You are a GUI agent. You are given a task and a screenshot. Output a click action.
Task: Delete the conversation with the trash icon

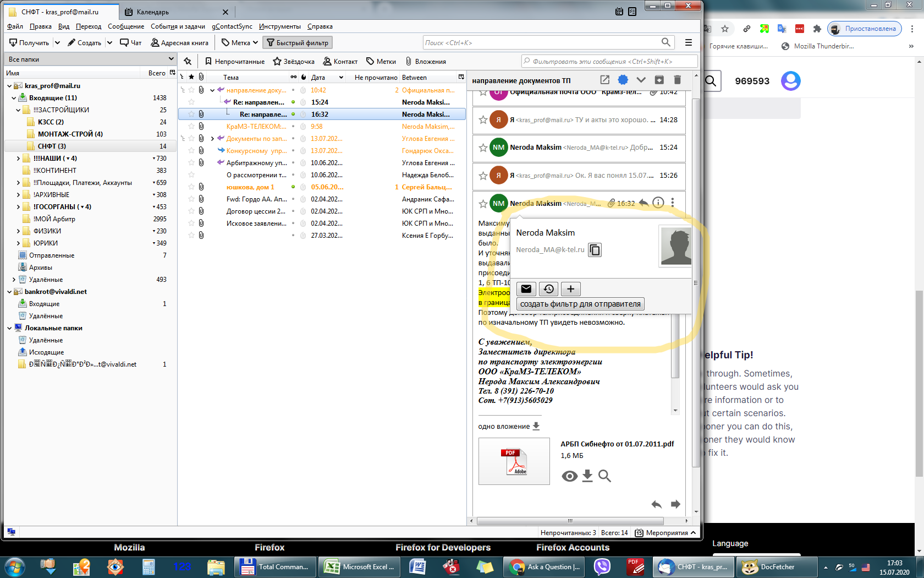[x=677, y=80]
